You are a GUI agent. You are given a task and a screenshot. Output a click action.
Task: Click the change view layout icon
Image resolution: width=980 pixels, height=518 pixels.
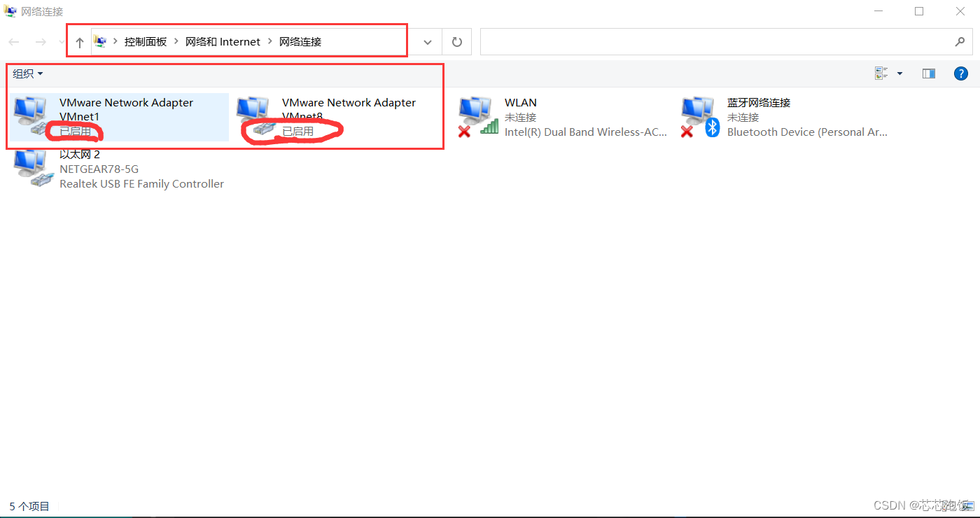coord(881,73)
